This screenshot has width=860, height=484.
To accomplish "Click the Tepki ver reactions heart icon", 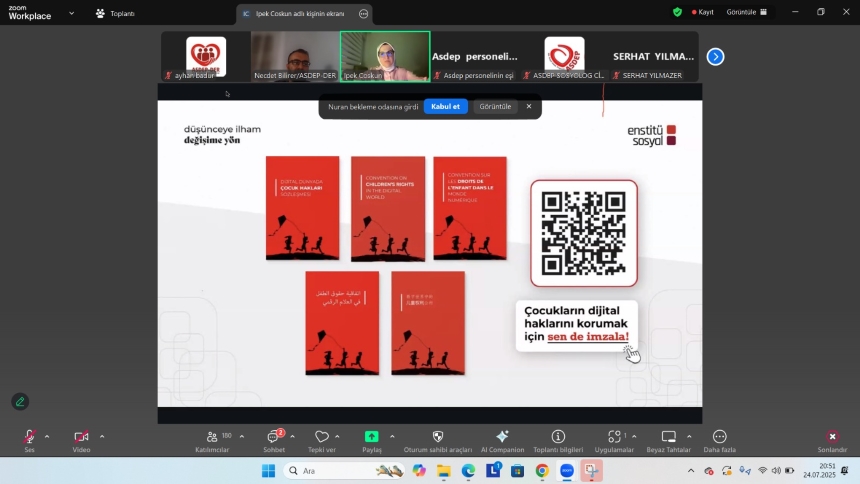I will point(321,438).
